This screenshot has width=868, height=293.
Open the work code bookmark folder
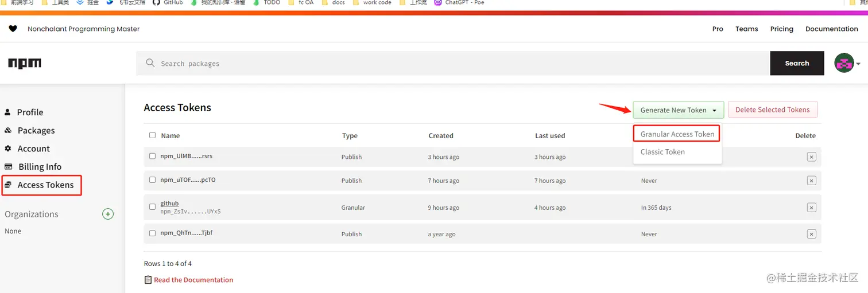click(x=372, y=2)
